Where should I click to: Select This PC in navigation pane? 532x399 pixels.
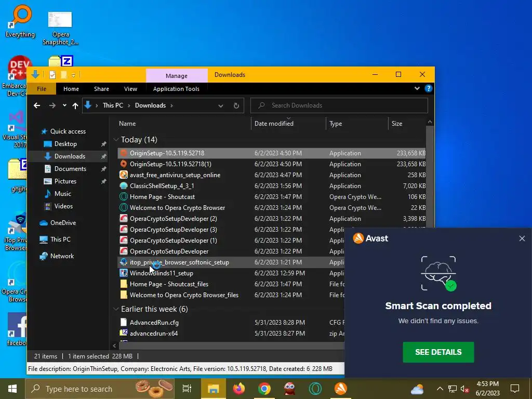(x=60, y=240)
